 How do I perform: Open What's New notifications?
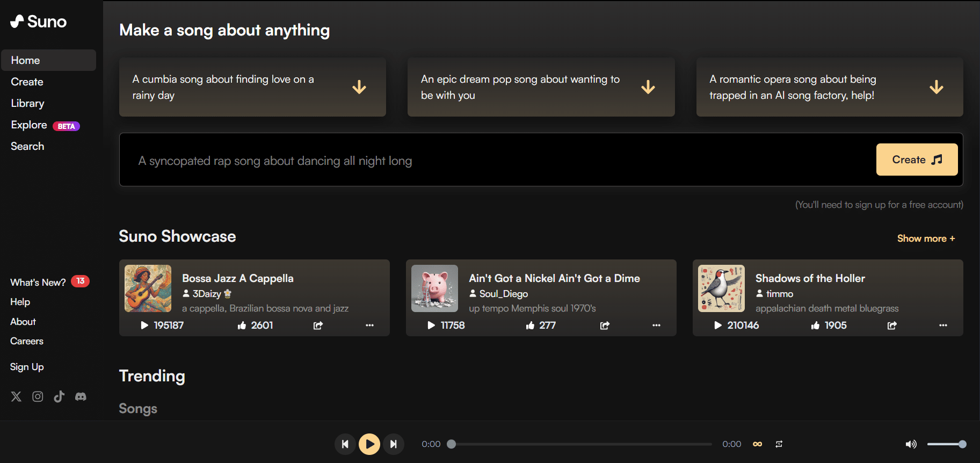[49, 282]
